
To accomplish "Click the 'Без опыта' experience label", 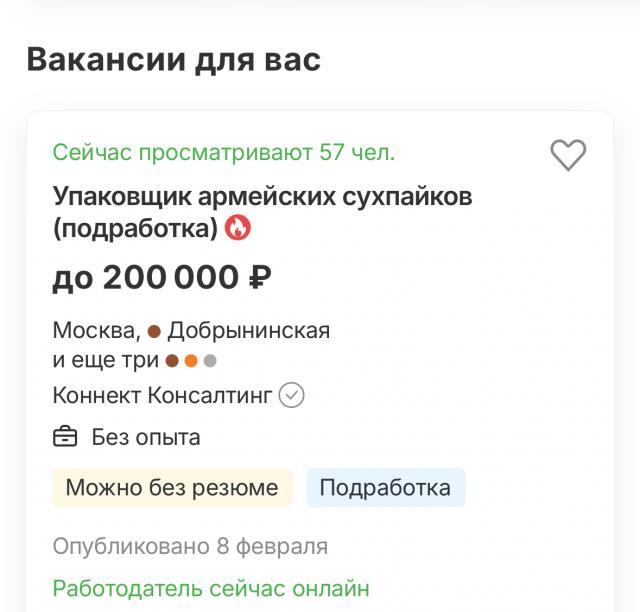I will pos(146,437).
